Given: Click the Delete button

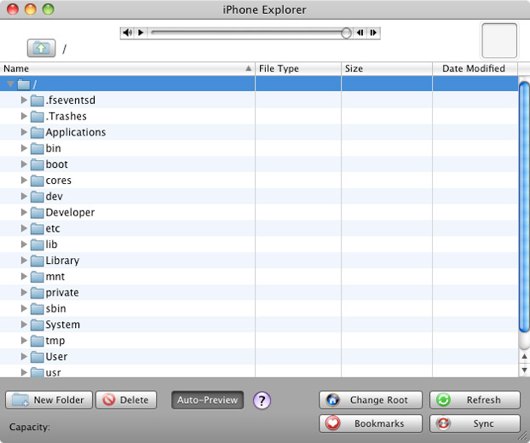Looking at the screenshot, I should [x=126, y=400].
